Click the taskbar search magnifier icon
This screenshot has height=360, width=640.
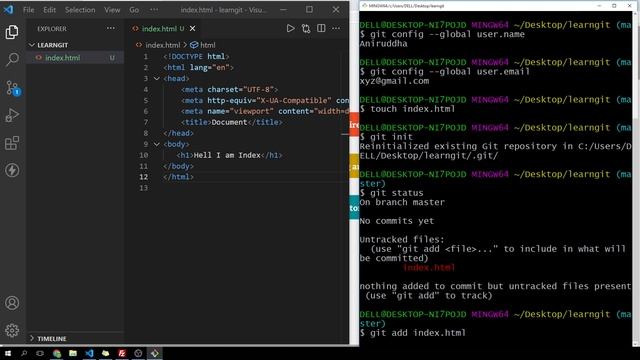click(x=24, y=353)
